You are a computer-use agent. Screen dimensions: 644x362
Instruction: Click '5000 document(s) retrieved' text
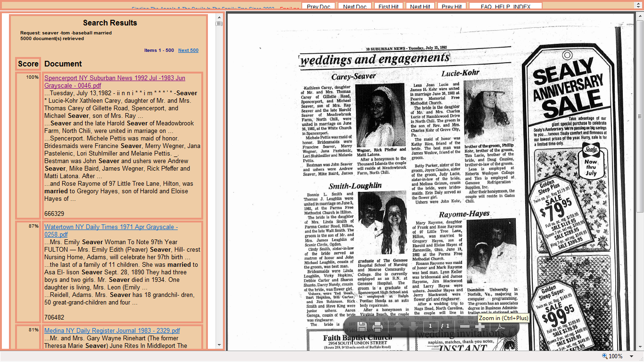pos(52,39)
